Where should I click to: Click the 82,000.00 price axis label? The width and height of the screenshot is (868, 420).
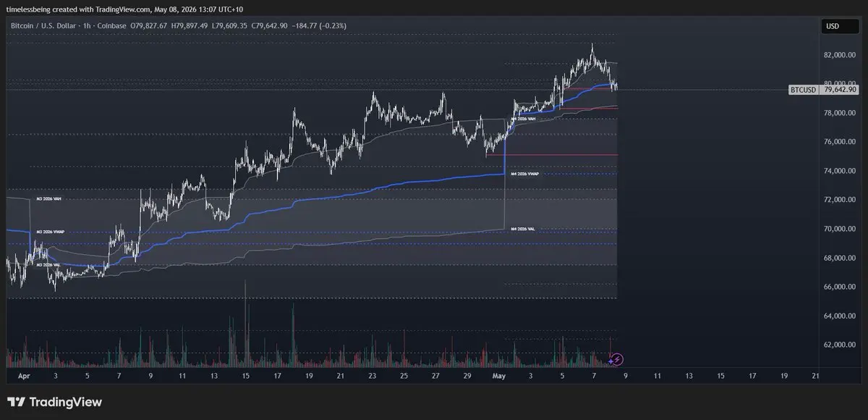pos(839,55)
